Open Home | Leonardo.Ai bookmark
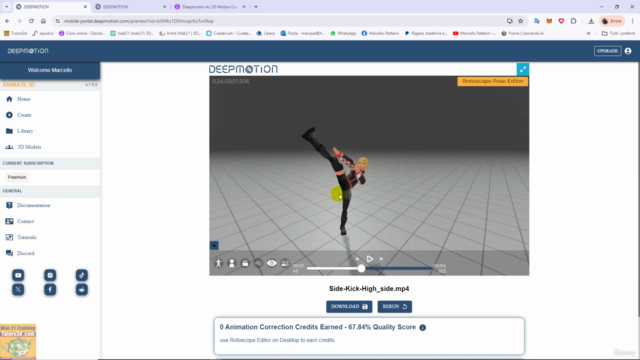640x360 pixels. 522,33
